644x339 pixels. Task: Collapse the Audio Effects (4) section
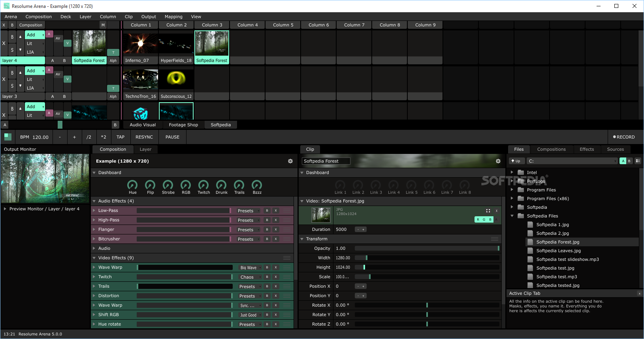pyautogui.click(x=94, y=201)
